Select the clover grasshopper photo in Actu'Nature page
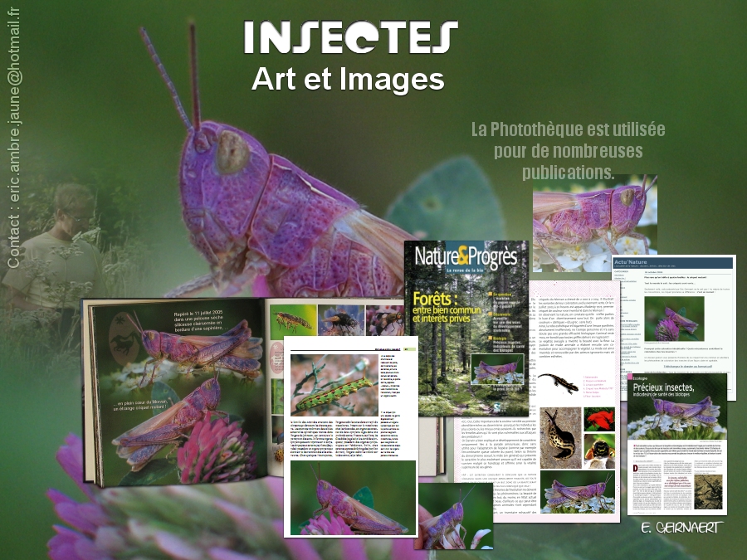 coord(674,319)
